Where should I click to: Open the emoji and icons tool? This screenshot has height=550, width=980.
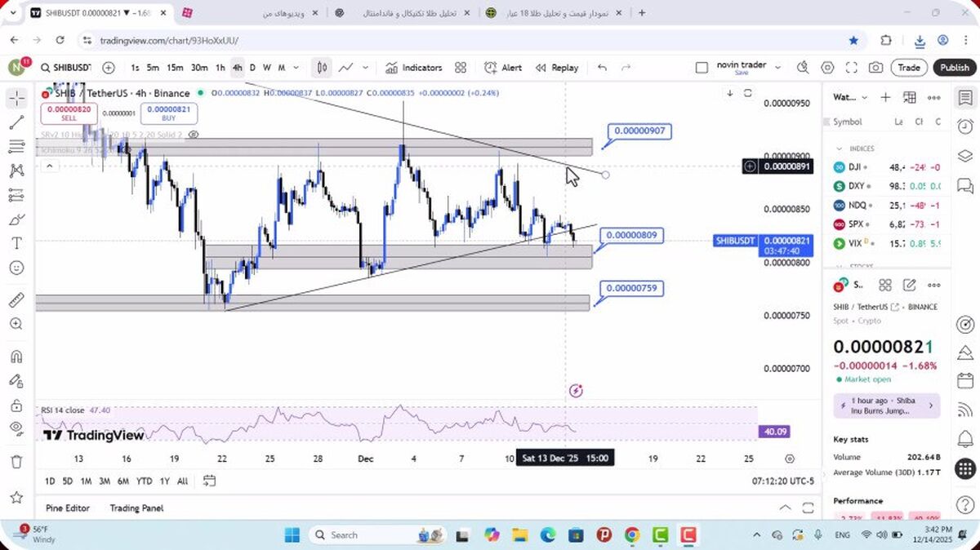point(16,268)
